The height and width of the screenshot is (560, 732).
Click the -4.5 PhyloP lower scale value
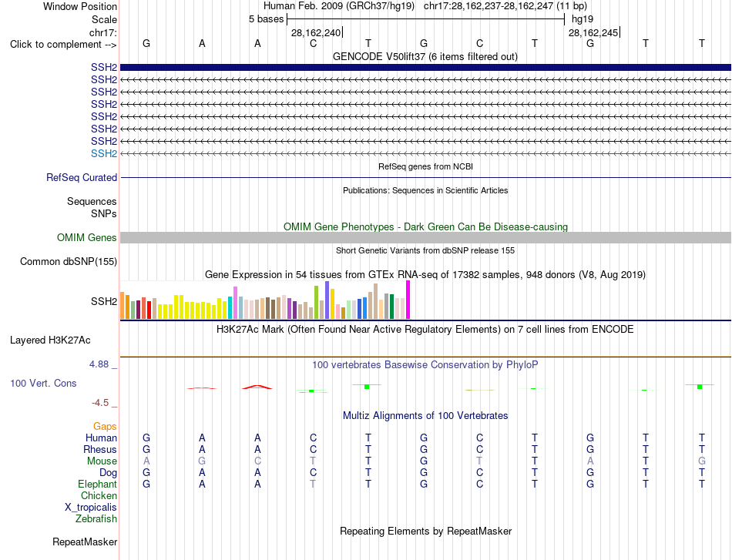(x=100, y=403)
